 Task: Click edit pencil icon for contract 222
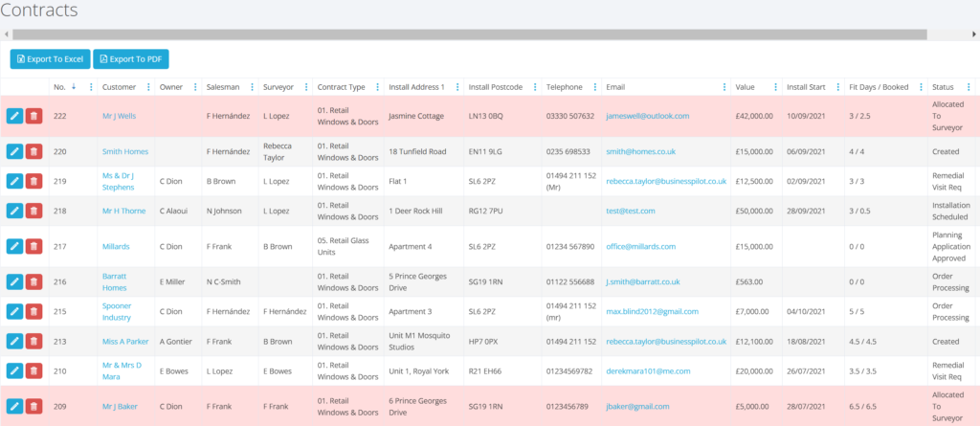[x=14, y=116]
